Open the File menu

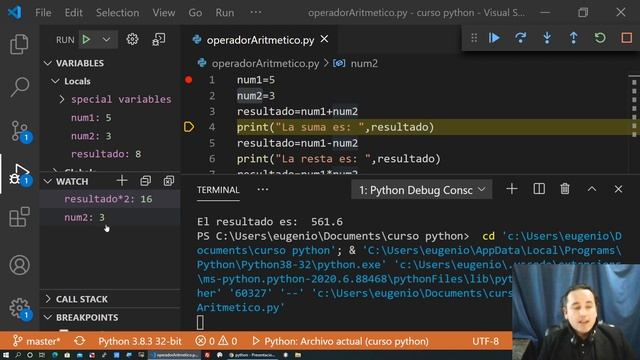[x=43, y=13]
